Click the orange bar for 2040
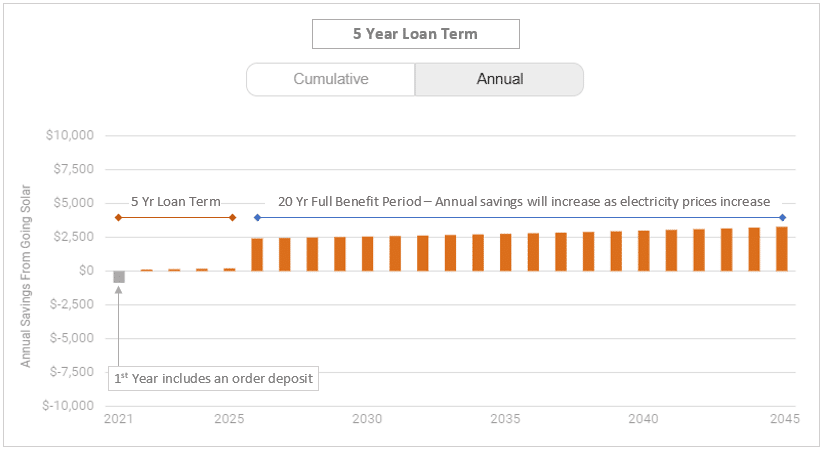Screen dimensions: 823x449 click(644, 250)
